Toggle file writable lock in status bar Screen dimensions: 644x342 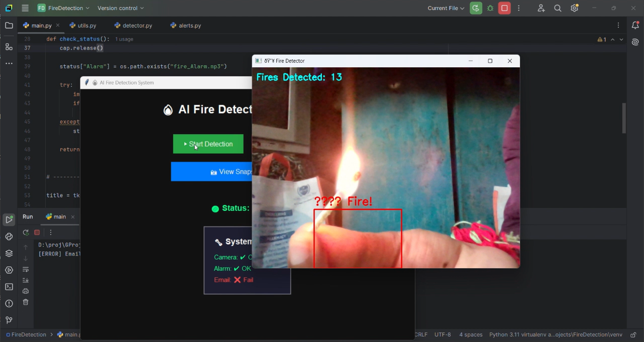(632, 334)
